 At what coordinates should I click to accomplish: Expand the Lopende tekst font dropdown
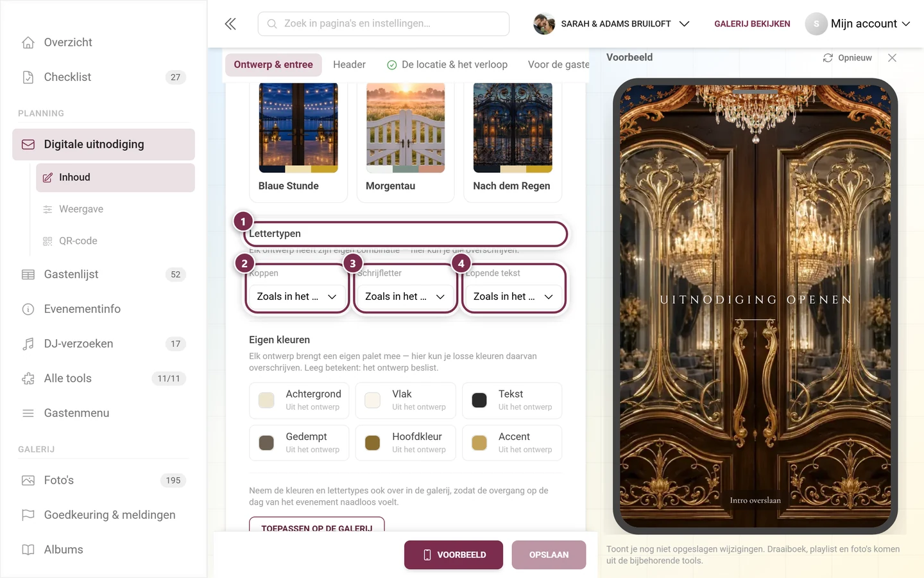513,297
